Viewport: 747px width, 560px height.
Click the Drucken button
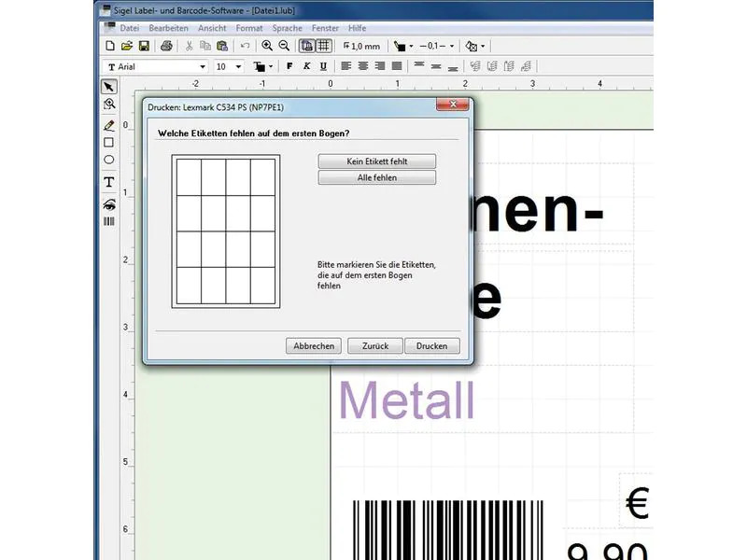coord(431,345)
